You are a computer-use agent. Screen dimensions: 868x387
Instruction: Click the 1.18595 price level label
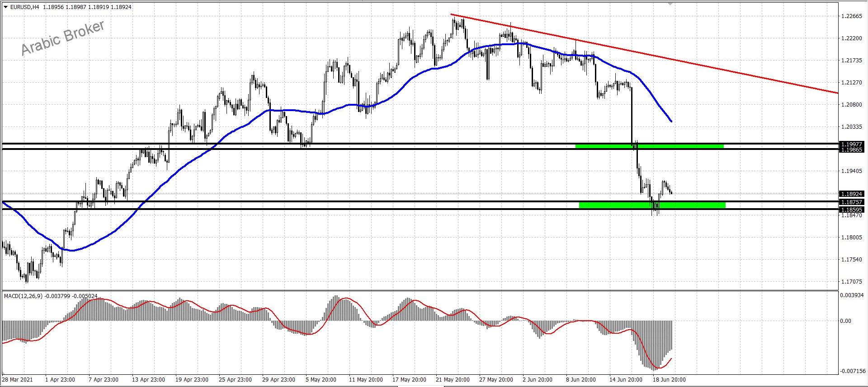(x=851, y=210)
